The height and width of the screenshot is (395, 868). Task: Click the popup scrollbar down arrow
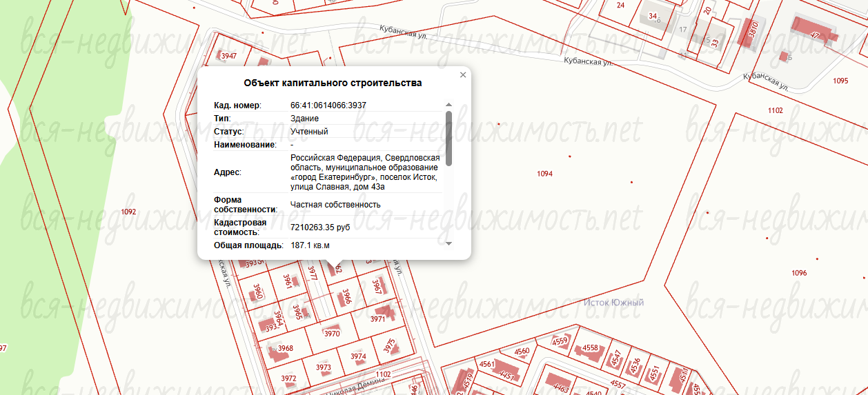pos(448,243)
